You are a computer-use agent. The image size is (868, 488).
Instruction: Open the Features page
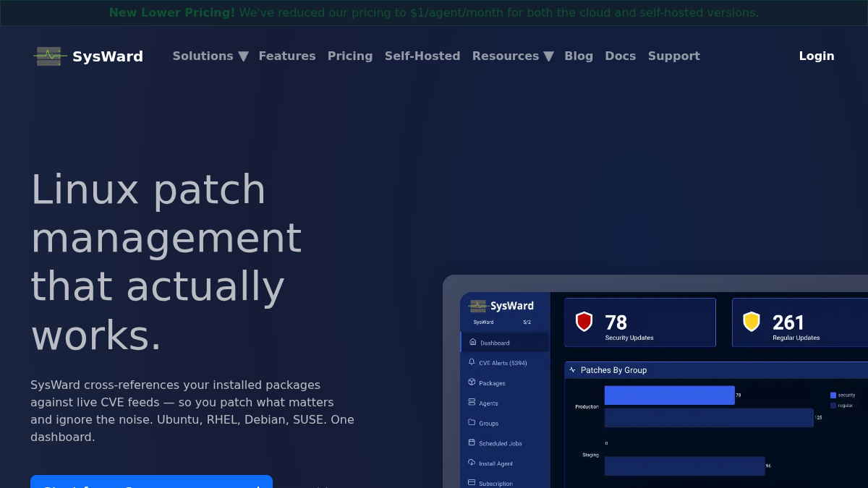(x=287, y=56)
